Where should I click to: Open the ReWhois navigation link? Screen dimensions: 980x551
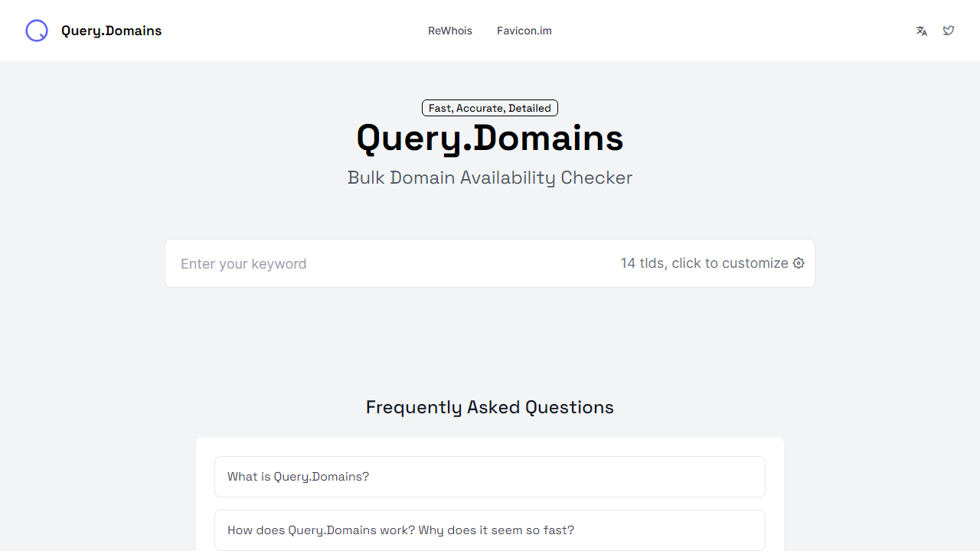point(450,31)
